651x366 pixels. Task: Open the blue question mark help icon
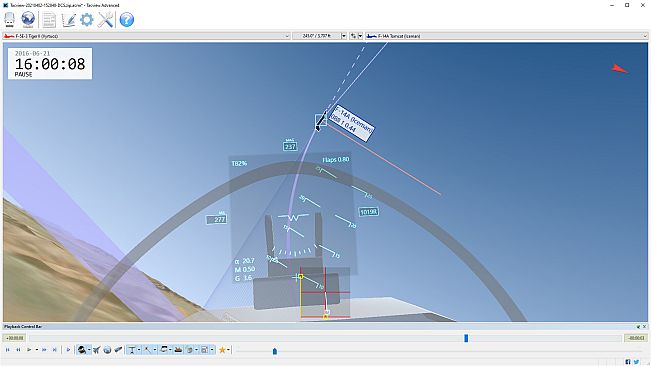pyautogui.click(x=127, y=20)
